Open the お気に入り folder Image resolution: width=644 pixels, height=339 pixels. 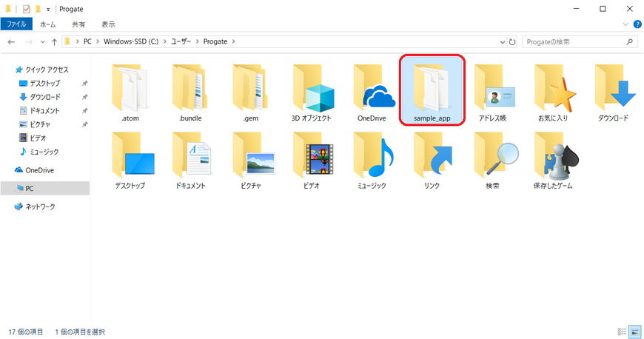[553, 93]
